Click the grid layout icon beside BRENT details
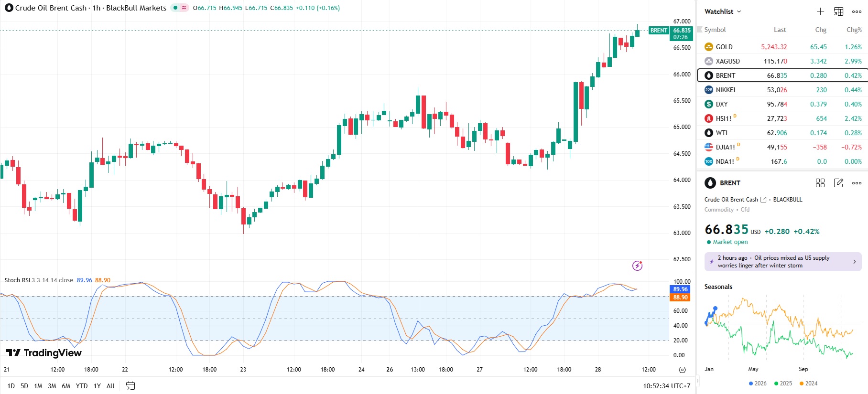Screen dimensions: 868x394 [820, 183]
